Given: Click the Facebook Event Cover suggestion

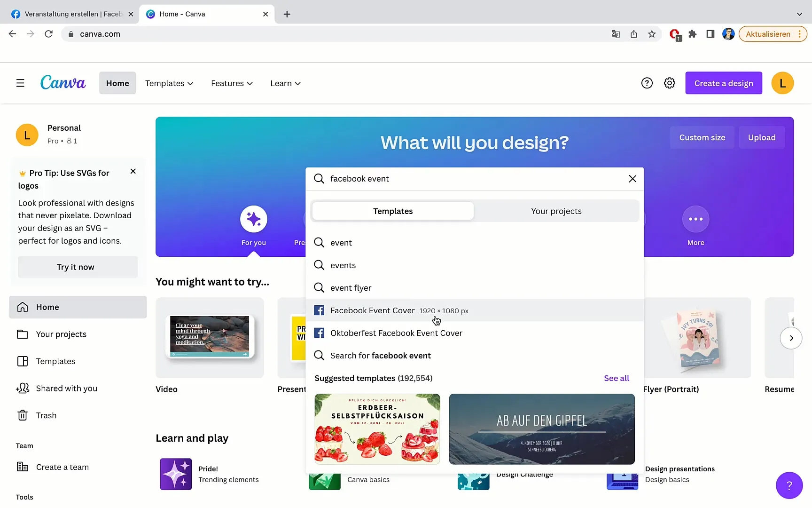Looking at the screenshot, I should [x=475, y=310].
